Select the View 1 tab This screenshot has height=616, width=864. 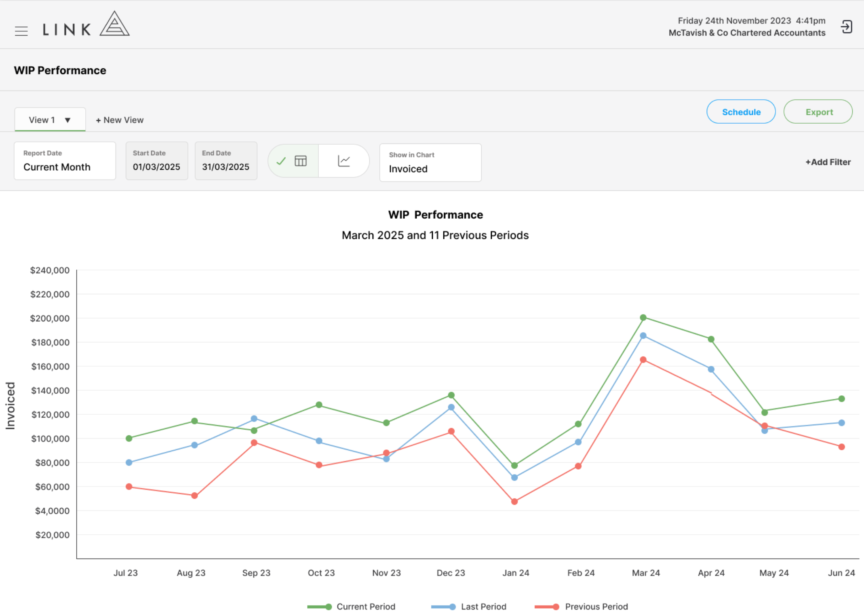click(50, 120)
